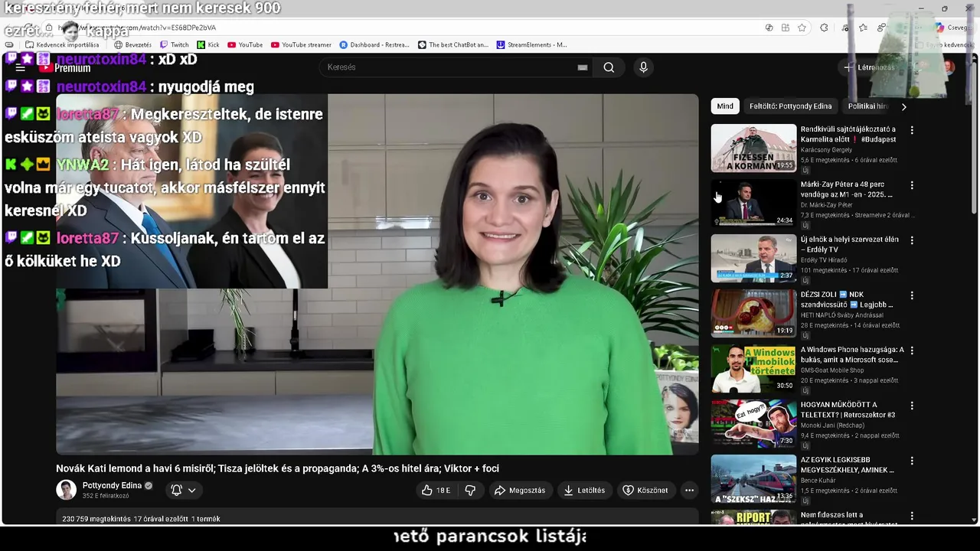Start voice search with the microphone icon
Screen dimensions: 980x551
[x=643, y=67]
